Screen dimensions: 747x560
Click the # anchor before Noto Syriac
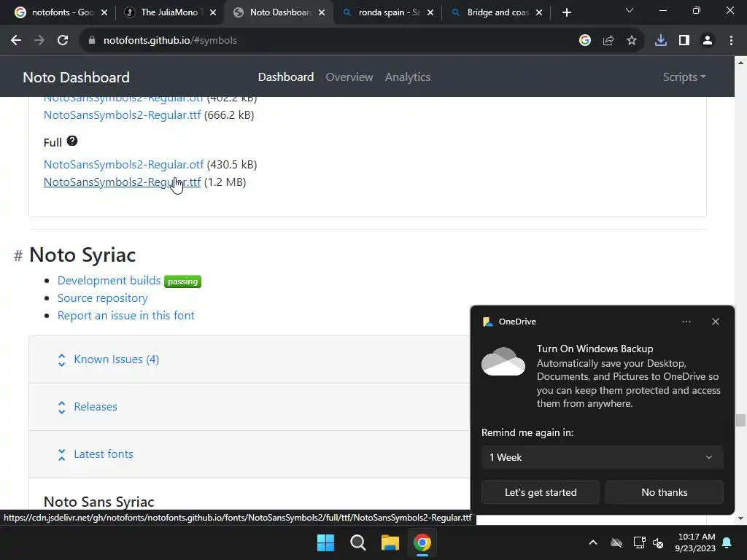tap(18, 256)
